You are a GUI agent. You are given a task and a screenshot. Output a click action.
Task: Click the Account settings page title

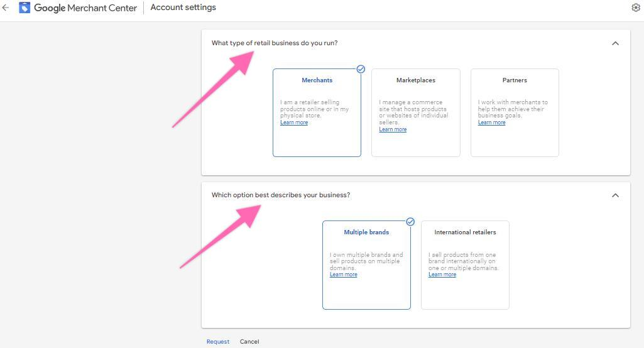[x=183, y=8]
